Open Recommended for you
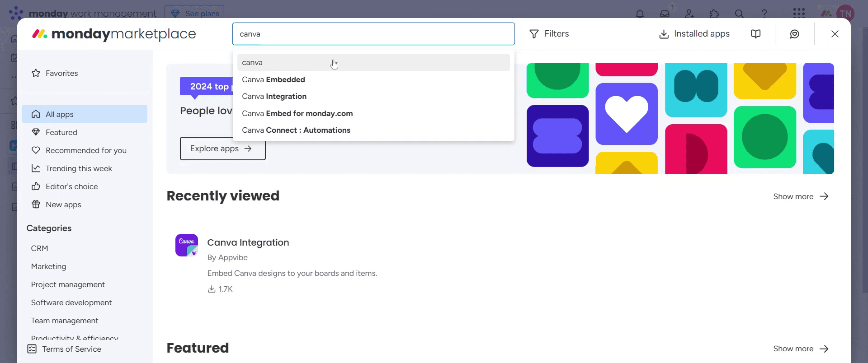This screenshot has height=363, width=868. [85, 150]
